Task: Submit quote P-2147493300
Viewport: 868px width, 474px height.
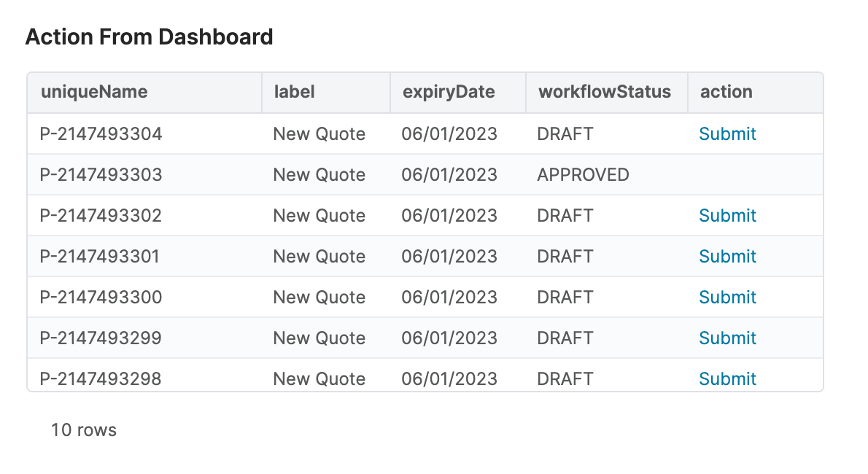Action: click(727, 298)
